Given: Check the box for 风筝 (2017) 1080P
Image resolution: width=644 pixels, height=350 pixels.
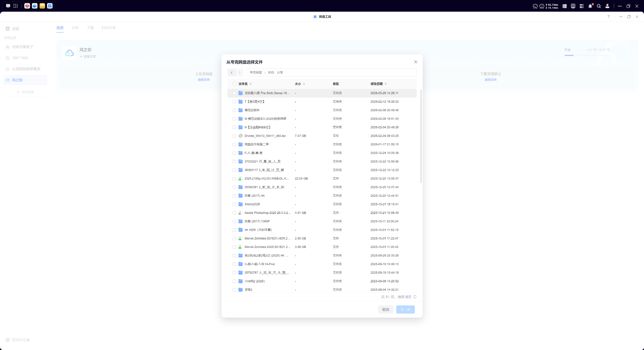Looking at the screenshot, I should coord(234,221).
